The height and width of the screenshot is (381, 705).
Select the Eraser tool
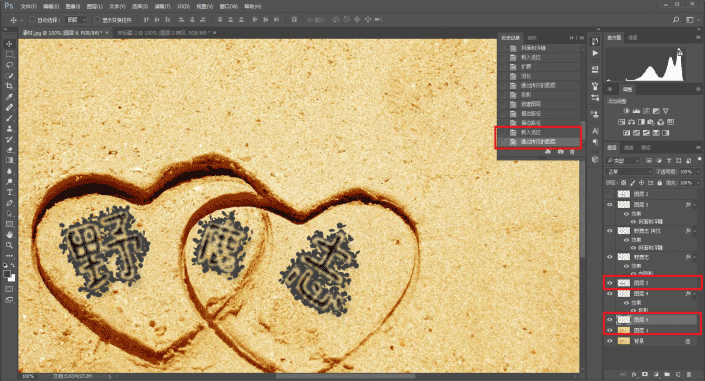[9, 150]
